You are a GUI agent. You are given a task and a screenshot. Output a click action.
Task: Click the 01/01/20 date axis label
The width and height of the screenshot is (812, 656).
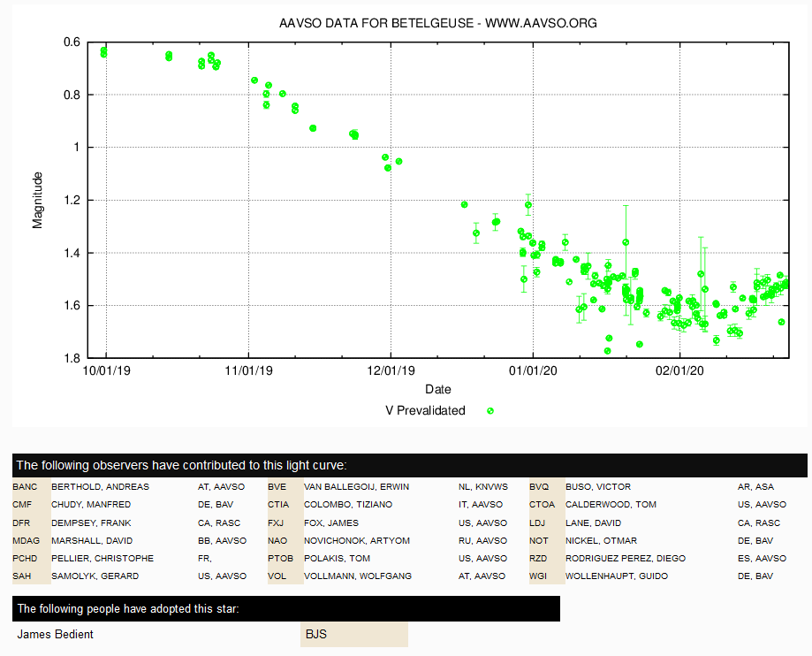[x=533, y=370]
